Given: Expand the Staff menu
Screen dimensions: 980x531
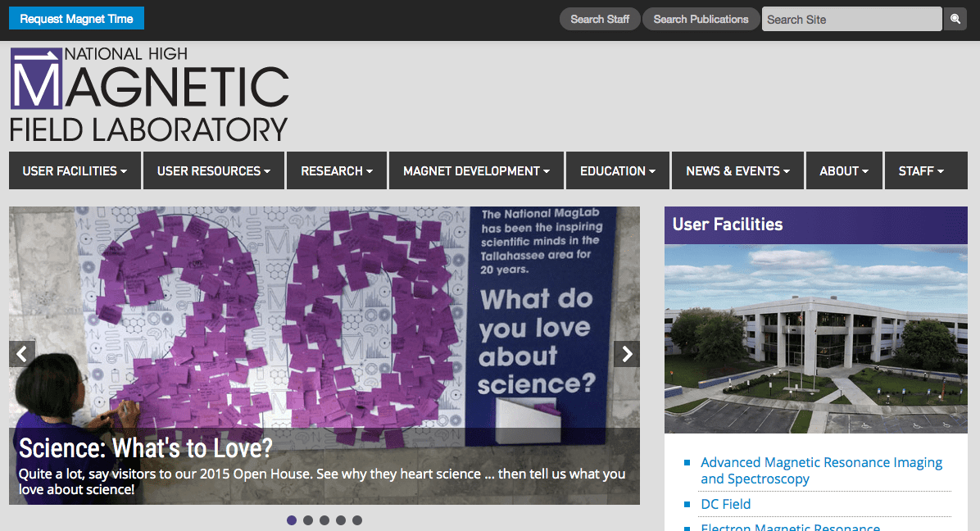Looking at the screenshot, I should pos(926,170).
